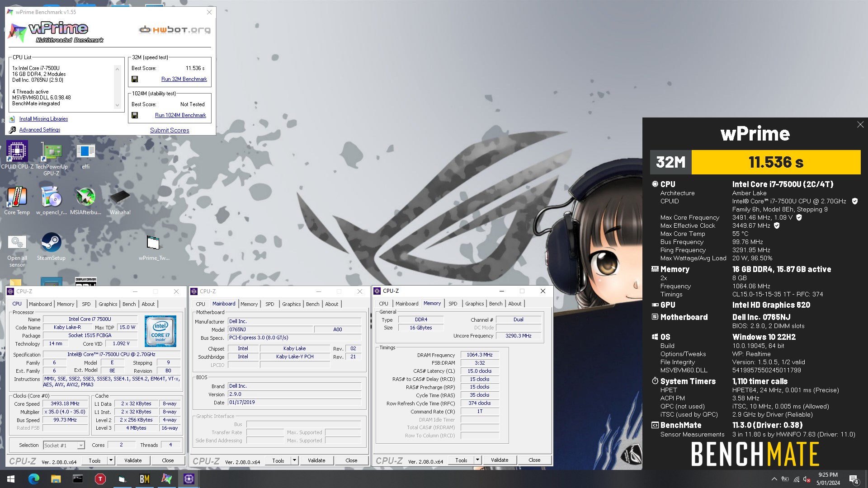The height and width of the screenshot is (488, 868).
Task: Switch to CPU-Z taskbar icon
Action: click(x=189, y=479)
